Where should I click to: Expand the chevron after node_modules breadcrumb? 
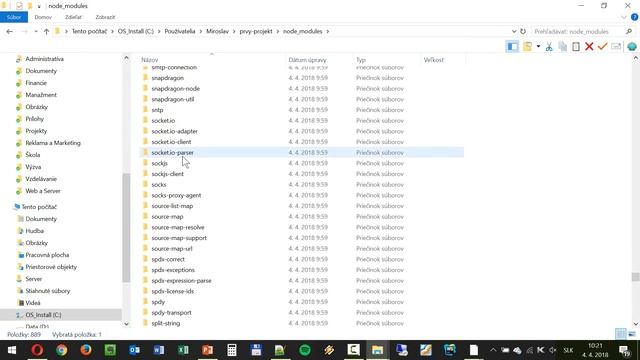pos(327,31)
